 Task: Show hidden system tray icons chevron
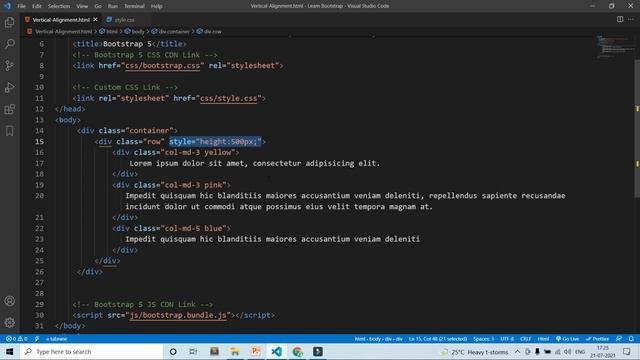518,352
